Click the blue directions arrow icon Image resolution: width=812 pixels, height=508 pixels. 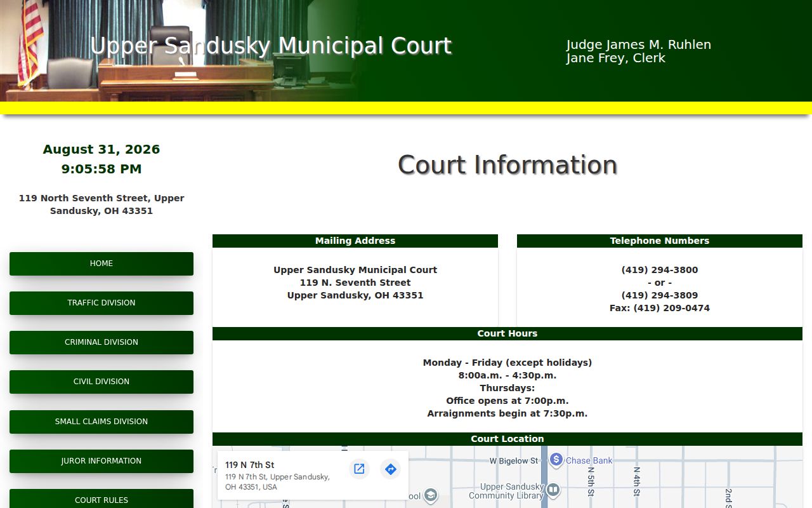(x=391, y=469)
